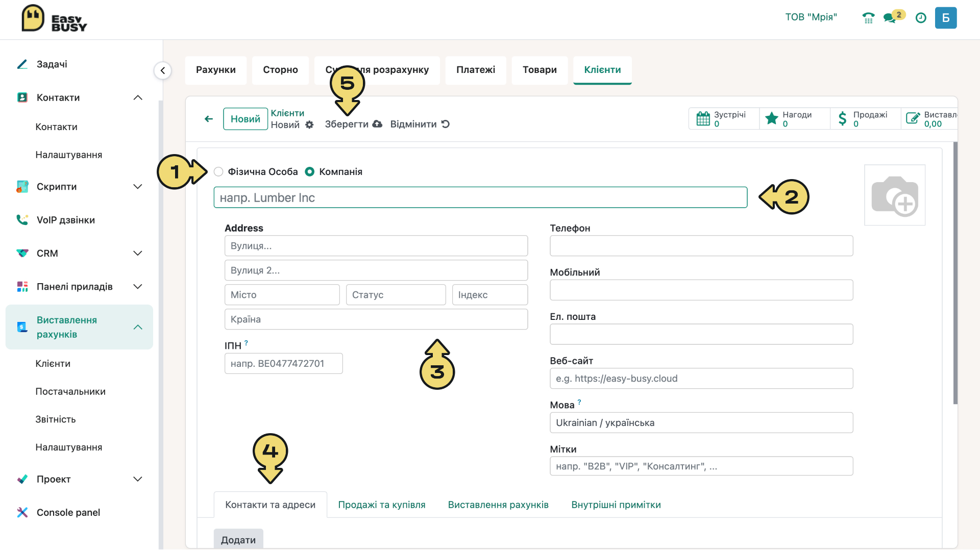This screenshot has width=980, height=551.
Task: Open the Контакти та адреси tab
Action: (271, 505)
